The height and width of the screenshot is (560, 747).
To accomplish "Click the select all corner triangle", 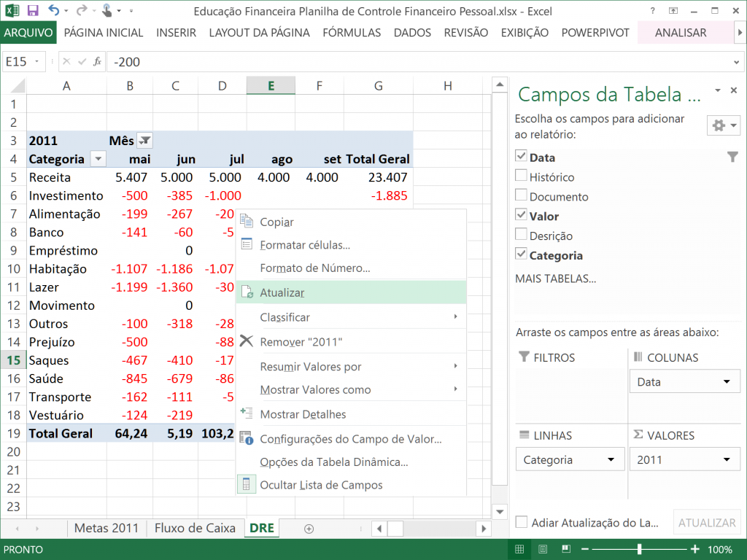I will [x=18, y=86].
